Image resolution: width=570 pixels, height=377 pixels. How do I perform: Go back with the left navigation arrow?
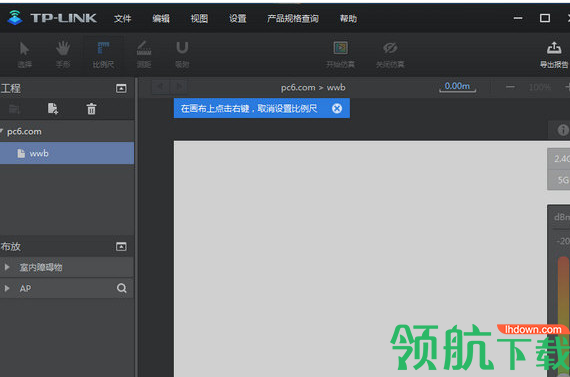161,87
